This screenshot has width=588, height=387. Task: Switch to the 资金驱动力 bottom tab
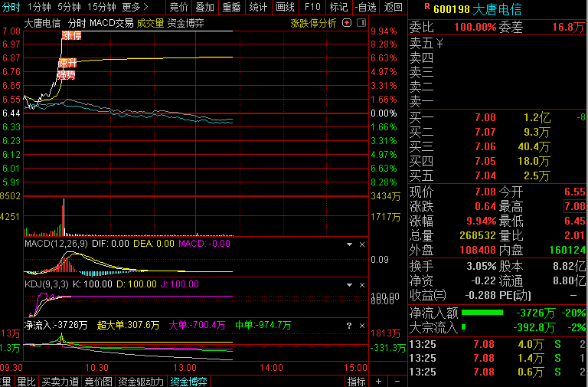141,382
